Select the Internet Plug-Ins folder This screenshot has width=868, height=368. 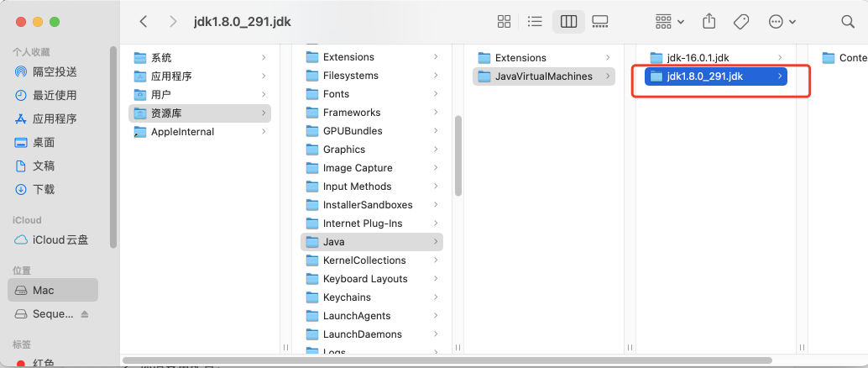pyautogui.click(x=372, y=223)
